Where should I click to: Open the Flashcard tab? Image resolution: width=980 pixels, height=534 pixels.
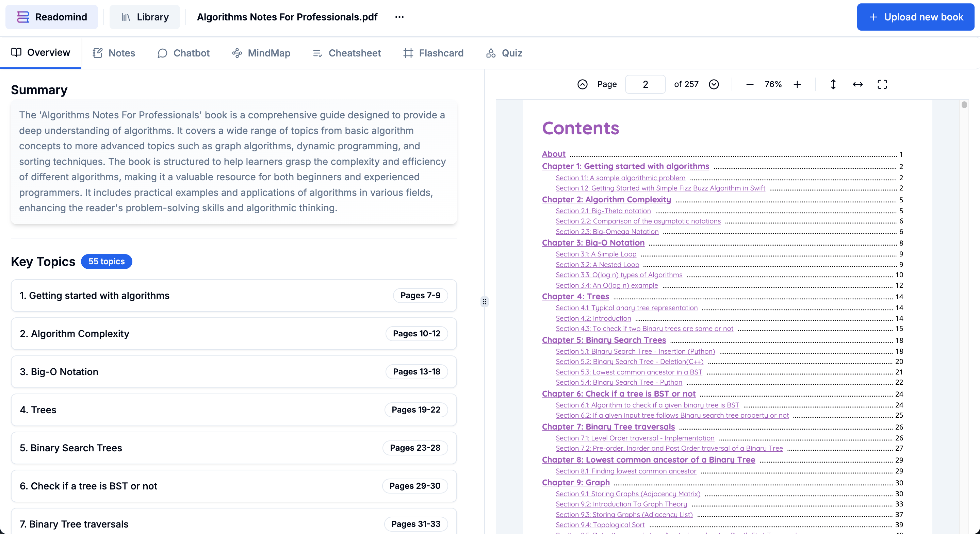click(x=433, y=53)
